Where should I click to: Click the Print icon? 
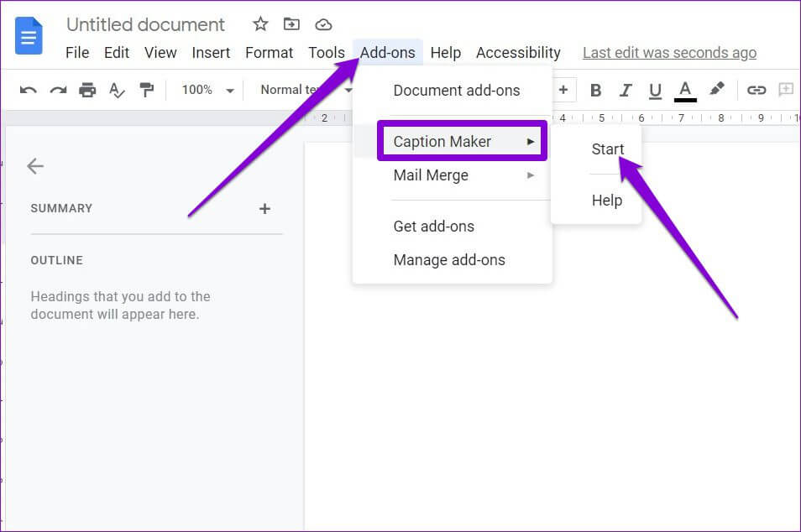[x=87, y=90]
